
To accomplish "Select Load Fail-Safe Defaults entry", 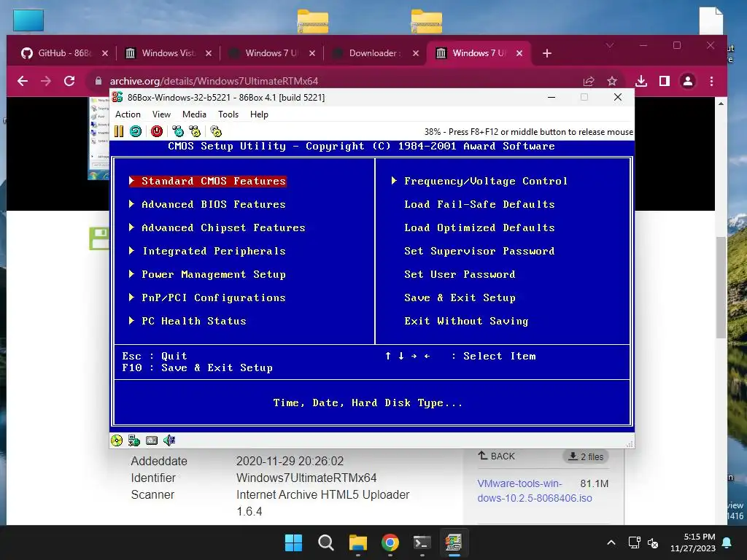I will click(x=480, y=204).
